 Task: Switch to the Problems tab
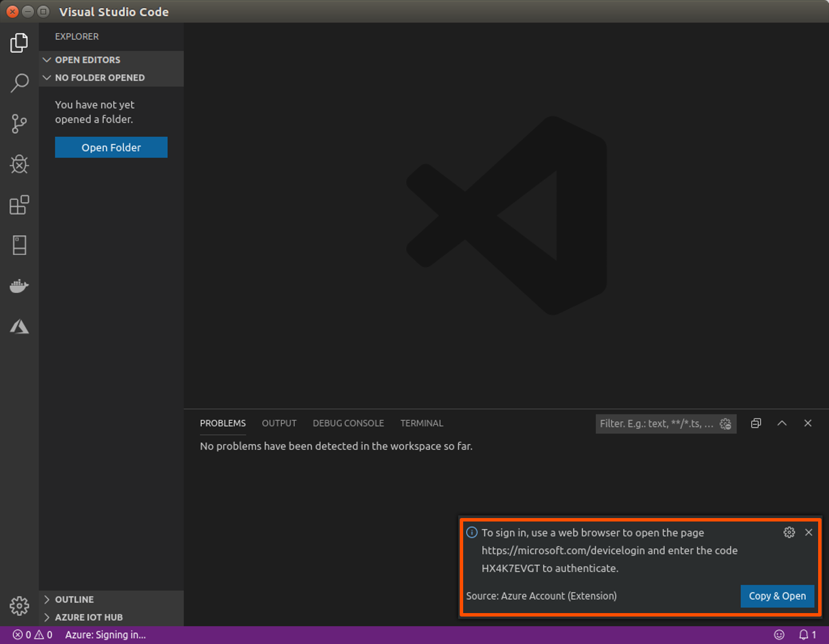(x=223, y=423)
